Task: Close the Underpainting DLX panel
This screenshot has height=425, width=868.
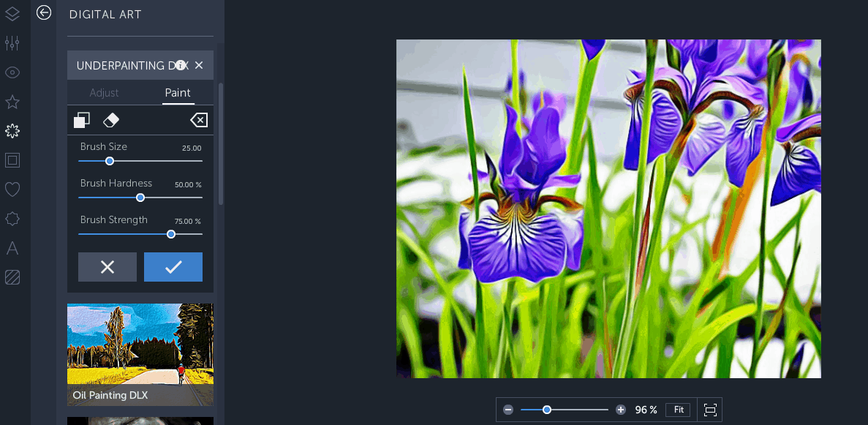Action: click(x=199, y=65)
